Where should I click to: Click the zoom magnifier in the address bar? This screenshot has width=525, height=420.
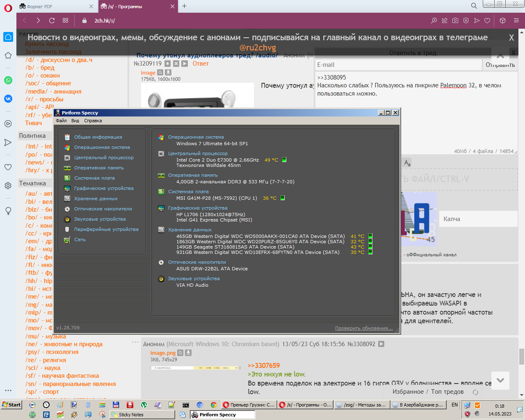[434, 21]
